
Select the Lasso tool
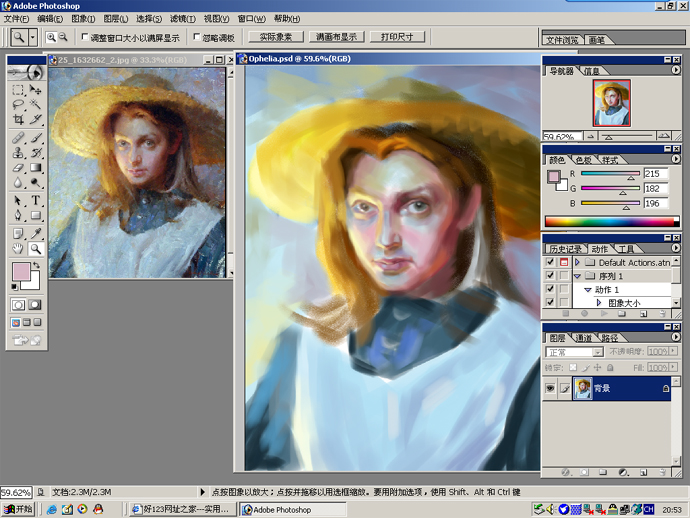click(x=18, y=104)
